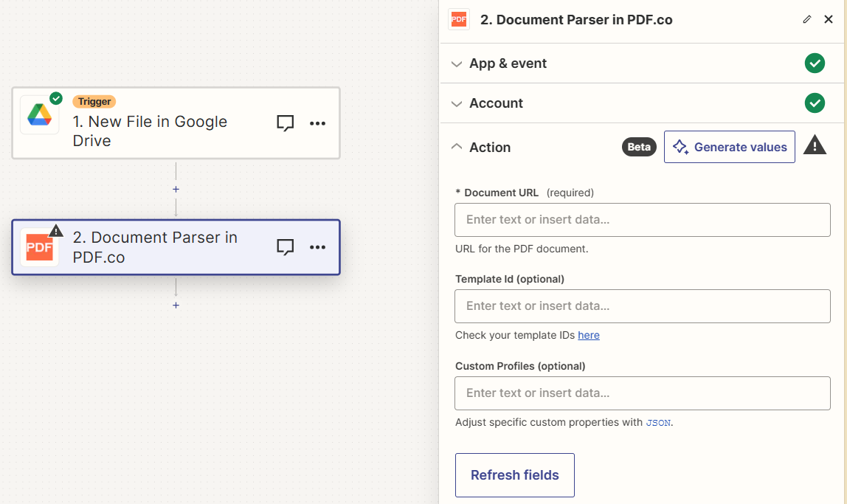The height and width of the screenshot is (504, 847).
Task: Open the comment icon on step 1
Action: pyautogui.click(x=285, y=122)
